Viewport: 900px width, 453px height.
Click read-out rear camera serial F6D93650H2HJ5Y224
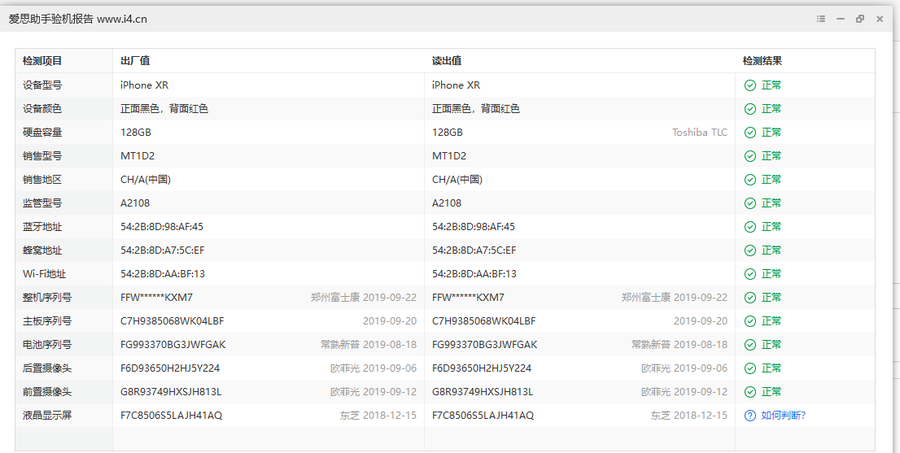coord(482,368)
